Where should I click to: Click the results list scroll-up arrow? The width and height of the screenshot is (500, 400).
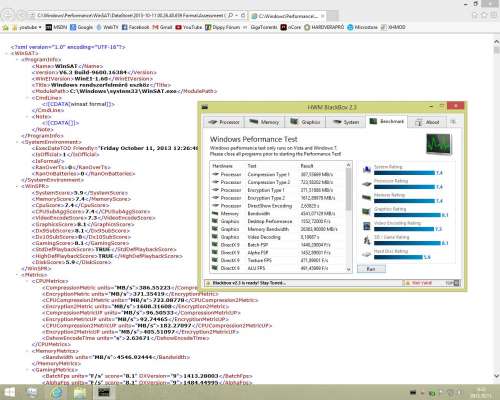point(349,165)
